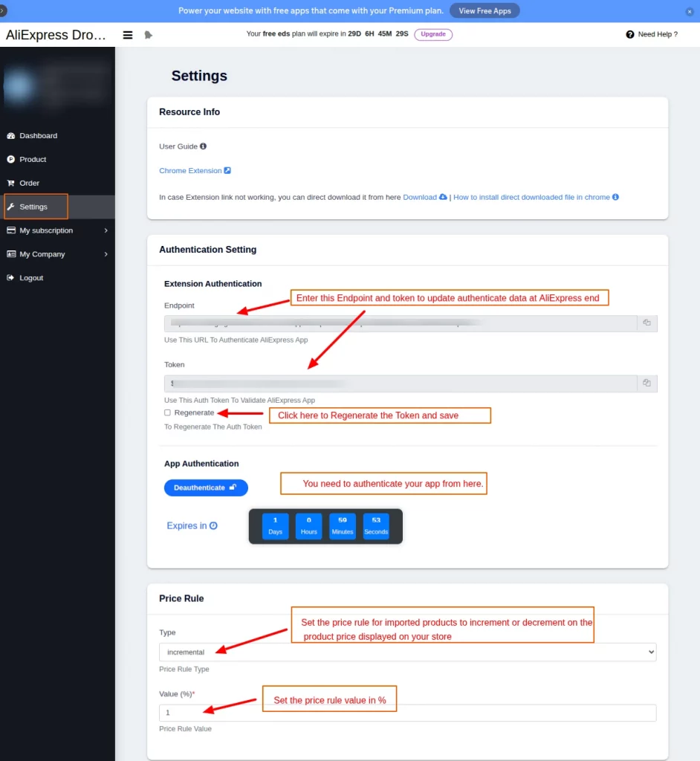The image size is (700, 761).
Task: Enable the Regenerate token checkbox
Action: (x=168, y=412)
